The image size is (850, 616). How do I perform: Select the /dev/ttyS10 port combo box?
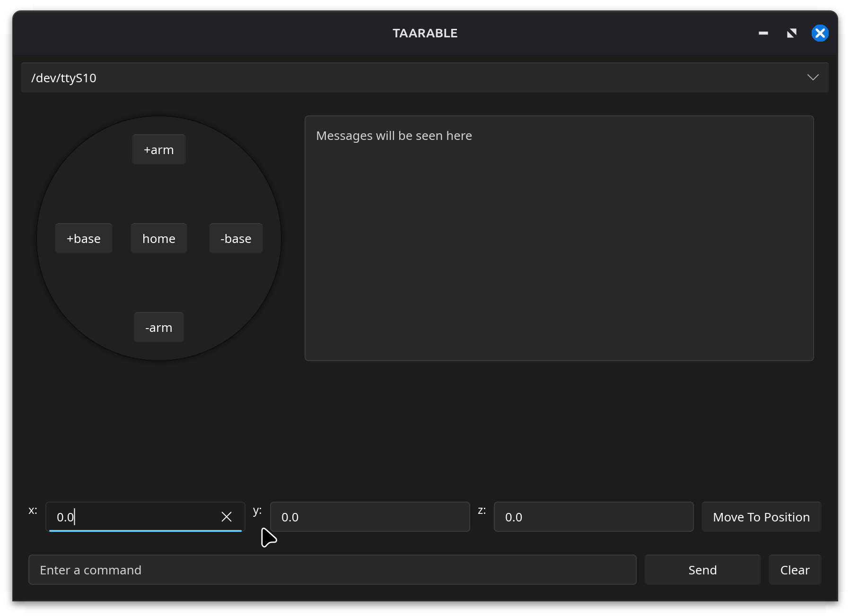click(425, 78)
